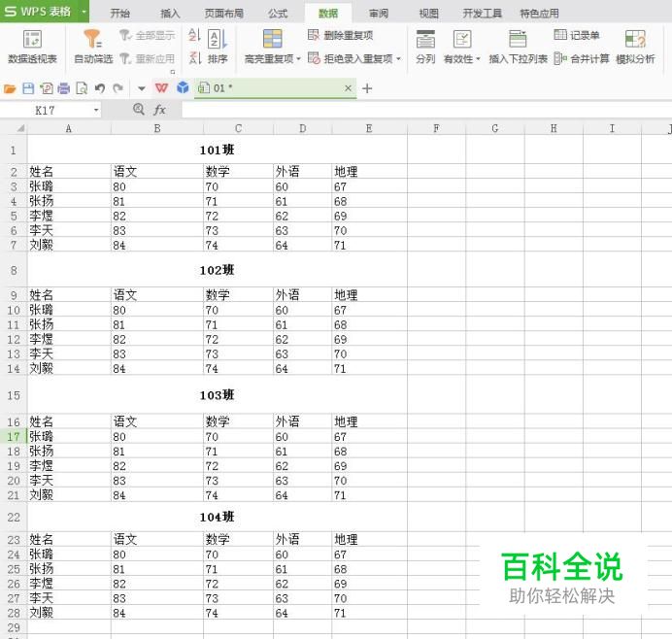672x639 pixels.
Task: Click Insert Dropdown List (插入下拉列表)
Action: pos(519,48)
